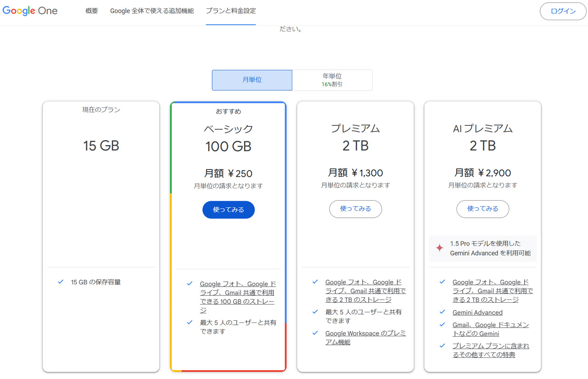Click the 月額 ¥2,900 price text

pyautogui.click(x=483, y=173)
